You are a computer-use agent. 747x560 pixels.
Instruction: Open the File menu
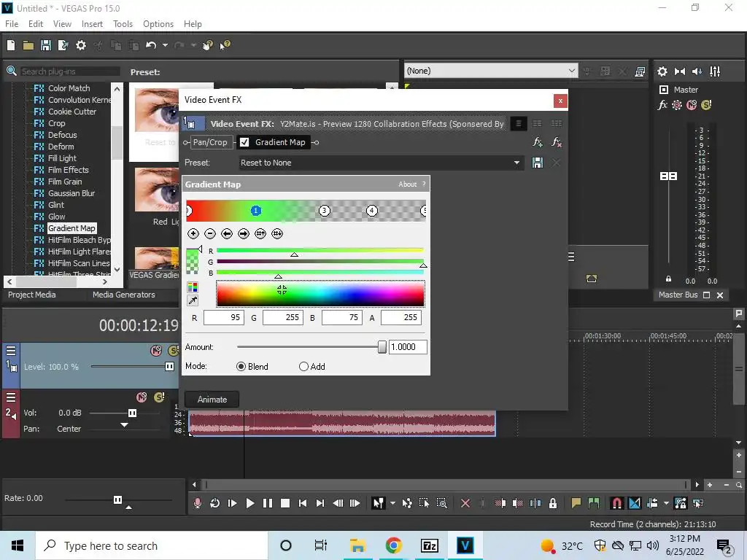12,24
